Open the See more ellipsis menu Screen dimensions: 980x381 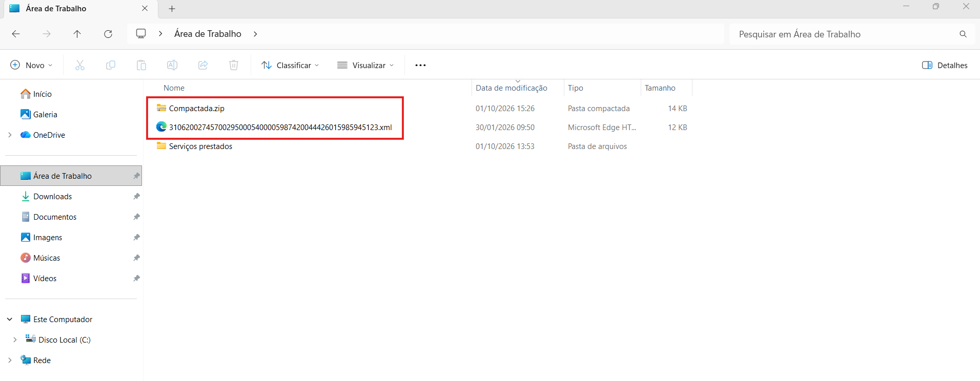click(x=420, y=65)
